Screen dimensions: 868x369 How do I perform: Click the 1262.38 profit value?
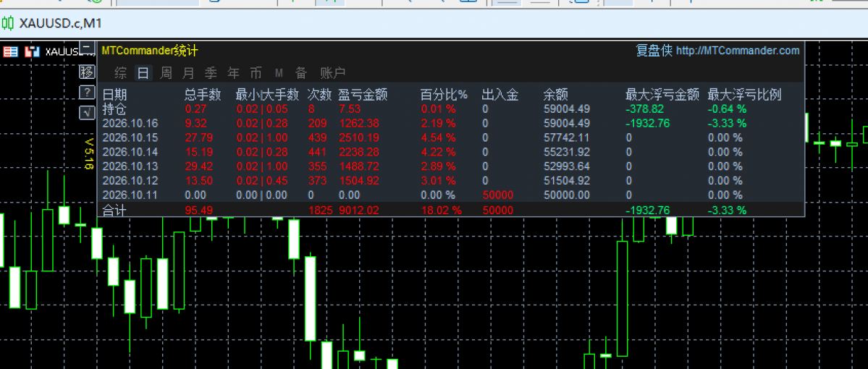[x=358, y=123]
